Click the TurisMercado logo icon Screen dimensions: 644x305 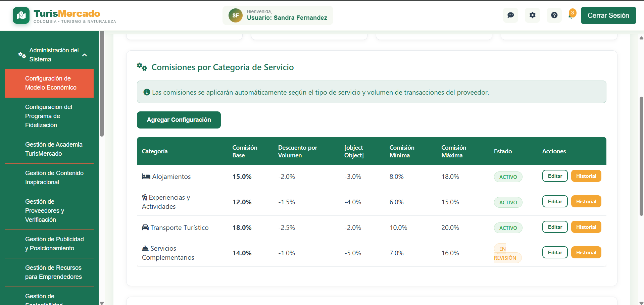[x=21, y=15]
